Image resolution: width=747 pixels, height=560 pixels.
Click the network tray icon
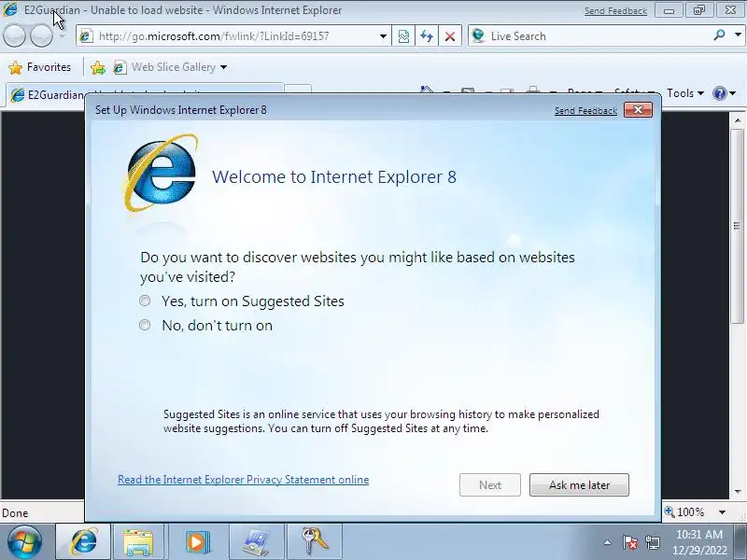(x=652, y=542)
